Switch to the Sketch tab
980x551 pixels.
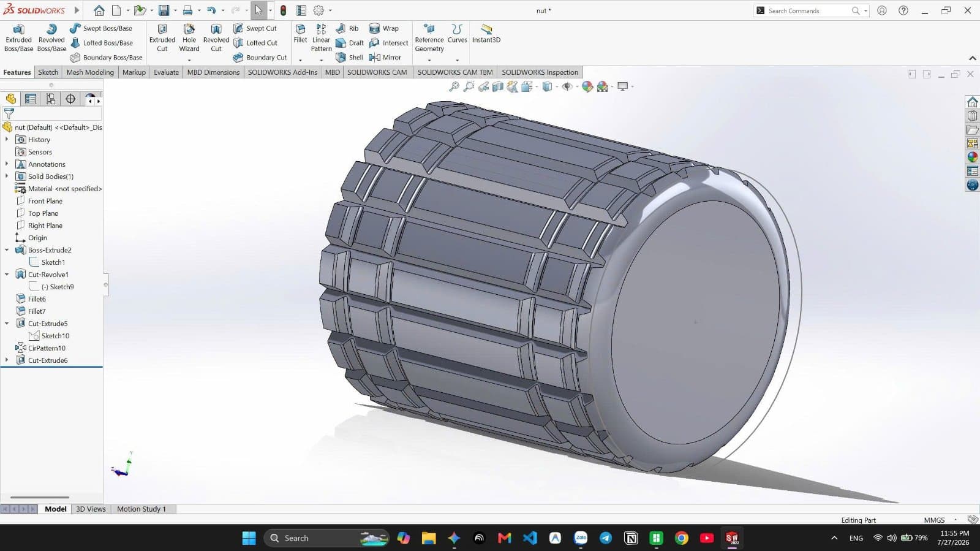[x=48, y=72]
